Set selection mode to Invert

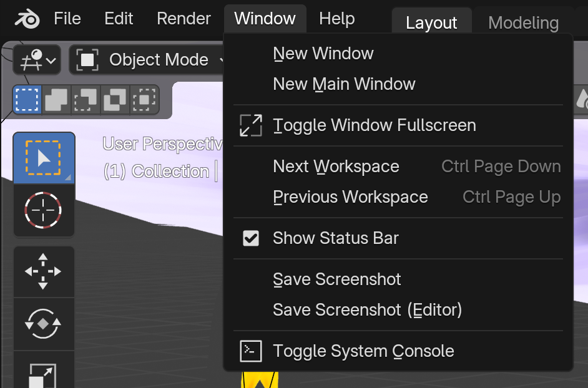click(x=115, y=99)
